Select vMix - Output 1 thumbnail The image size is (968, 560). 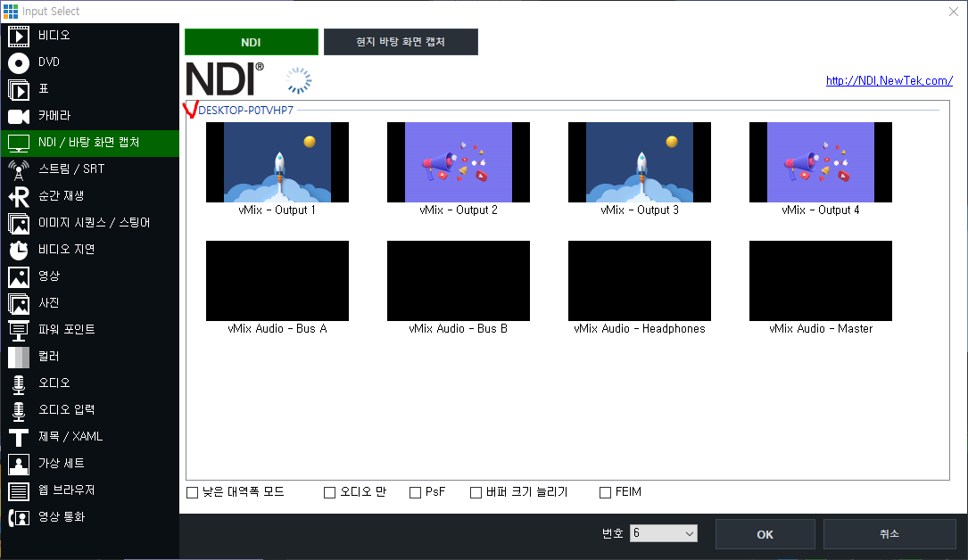(277, 162)
